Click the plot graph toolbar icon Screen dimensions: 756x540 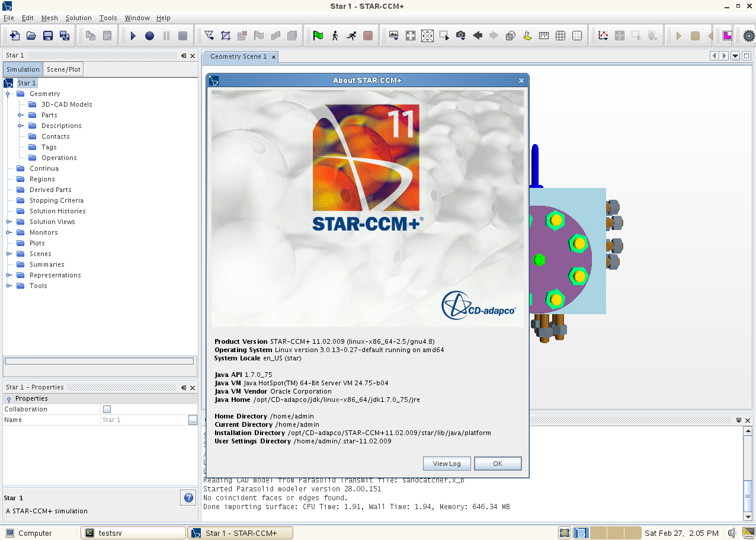603,36
